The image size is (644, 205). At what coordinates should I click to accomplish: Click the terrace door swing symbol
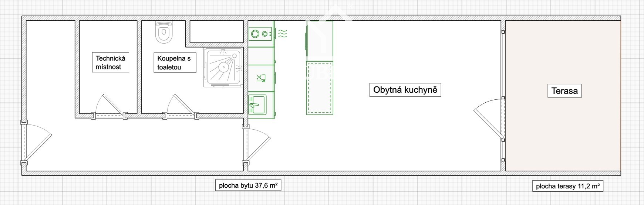[488, 118]
